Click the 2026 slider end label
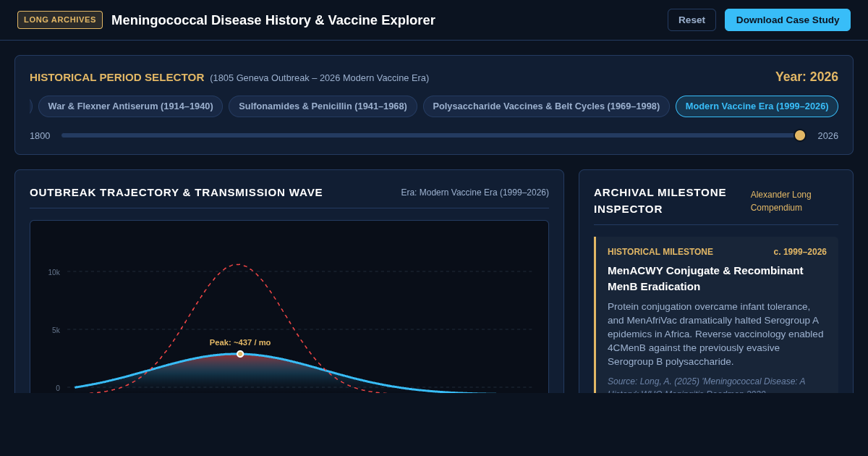The height and width of the screenshot is (456, 868). (x=827, y=135)
